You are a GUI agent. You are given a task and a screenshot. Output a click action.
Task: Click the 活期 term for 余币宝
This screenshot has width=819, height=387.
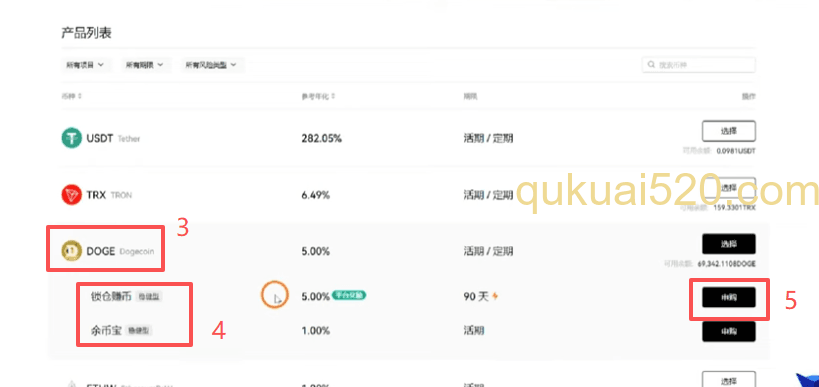(x=473, y=331)
